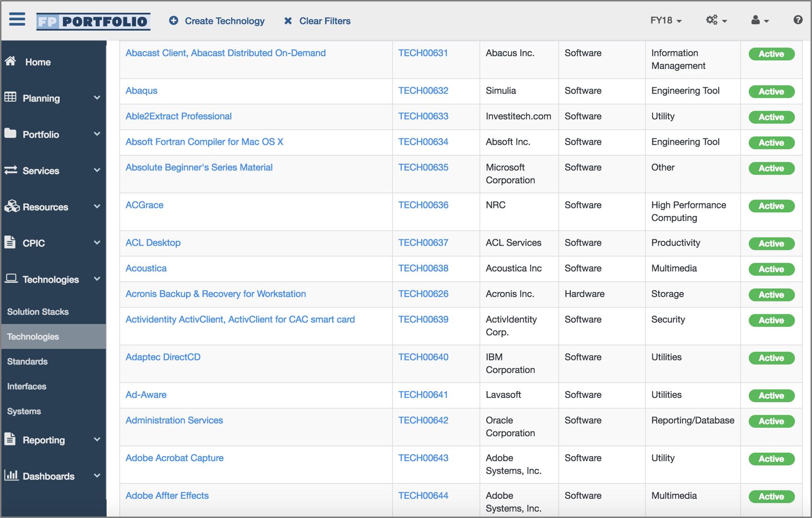Open ACL Desktop link

(153, 242)
